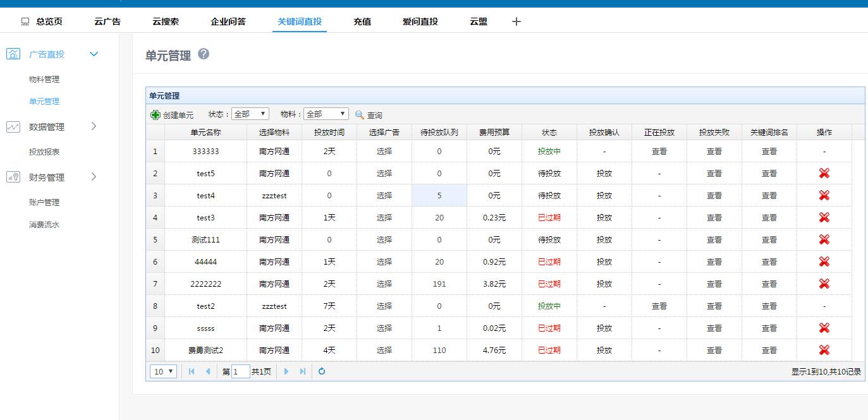Click 选择 in the test2 row

coord(384,306)
